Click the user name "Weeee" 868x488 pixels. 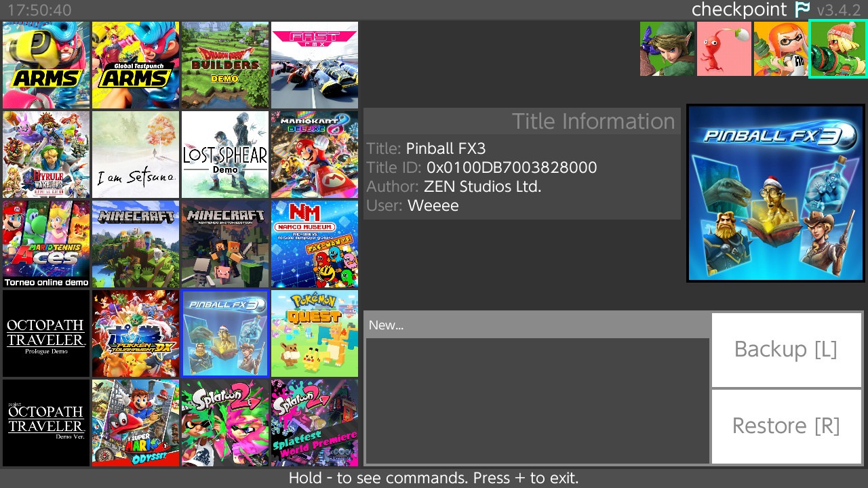pyautogui.click(x=433, y=205)
